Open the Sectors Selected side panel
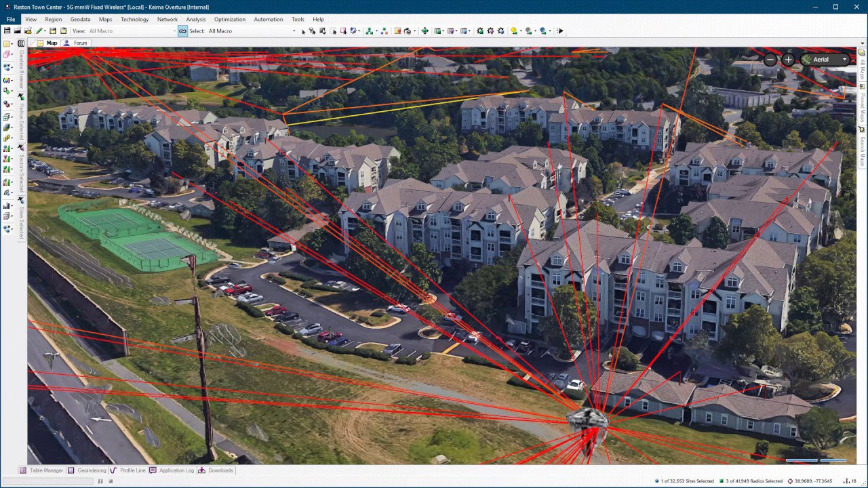The height and width of the screenshot is (488, 868). pos(22,169)
